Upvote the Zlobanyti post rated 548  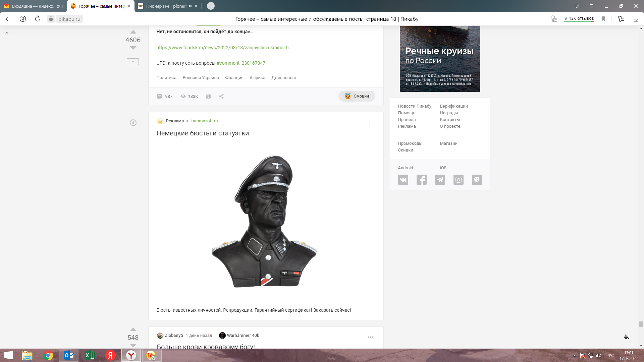click(133, 329)
